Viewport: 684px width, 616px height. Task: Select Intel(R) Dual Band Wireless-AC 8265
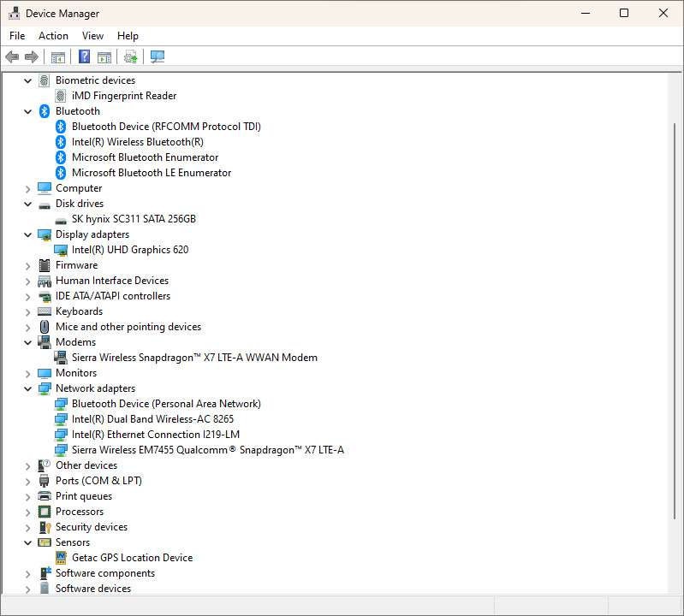click(152, 419)
